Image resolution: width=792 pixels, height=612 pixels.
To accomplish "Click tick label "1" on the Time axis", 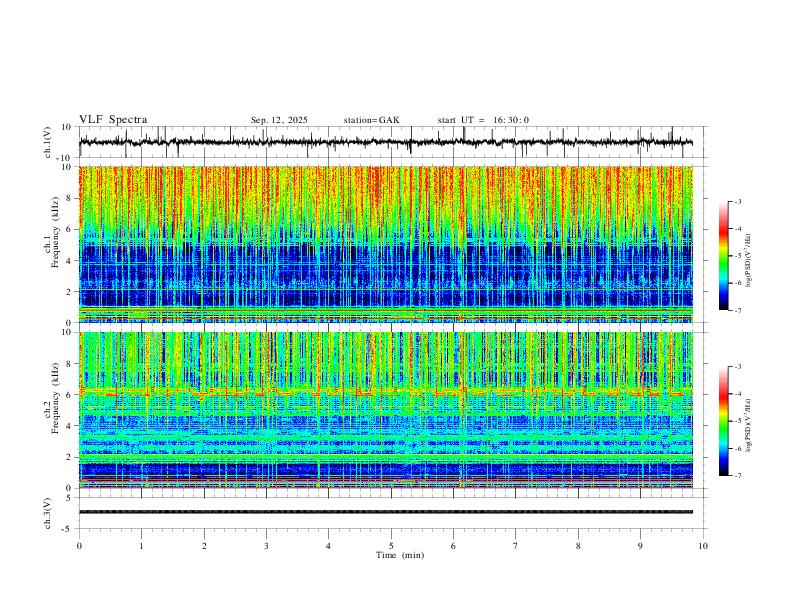I will [141, 546].
